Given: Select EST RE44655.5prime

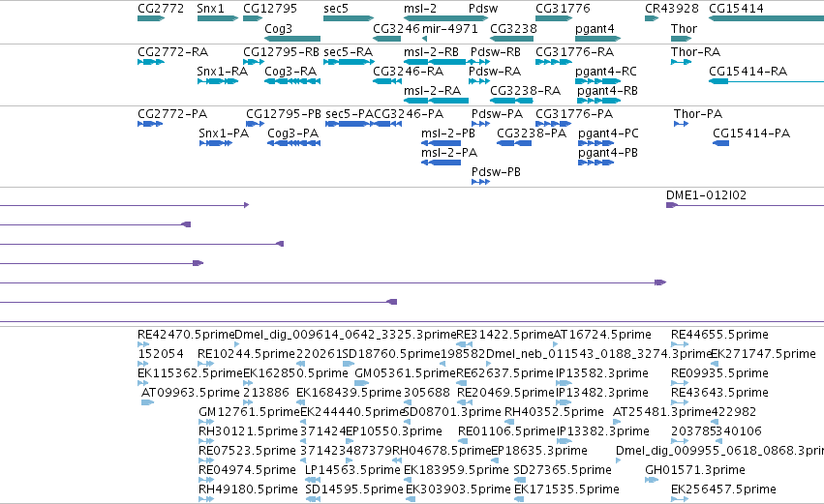Looking at the screenshot, I should tap(680, 344).
